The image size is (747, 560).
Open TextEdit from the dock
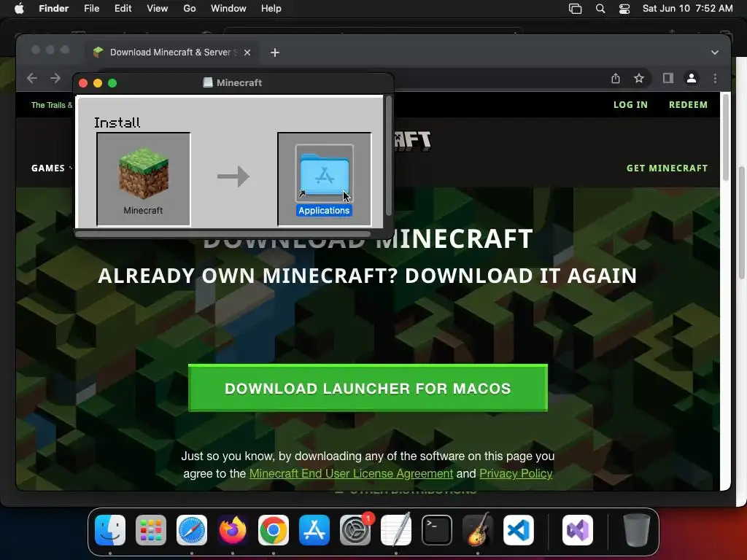396,530
